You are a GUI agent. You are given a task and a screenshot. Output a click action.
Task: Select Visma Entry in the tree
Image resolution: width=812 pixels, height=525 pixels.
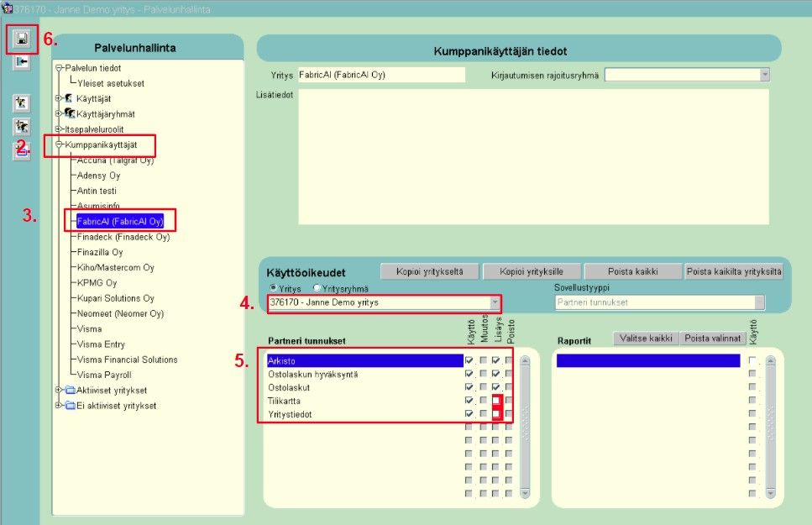[101, 344]
